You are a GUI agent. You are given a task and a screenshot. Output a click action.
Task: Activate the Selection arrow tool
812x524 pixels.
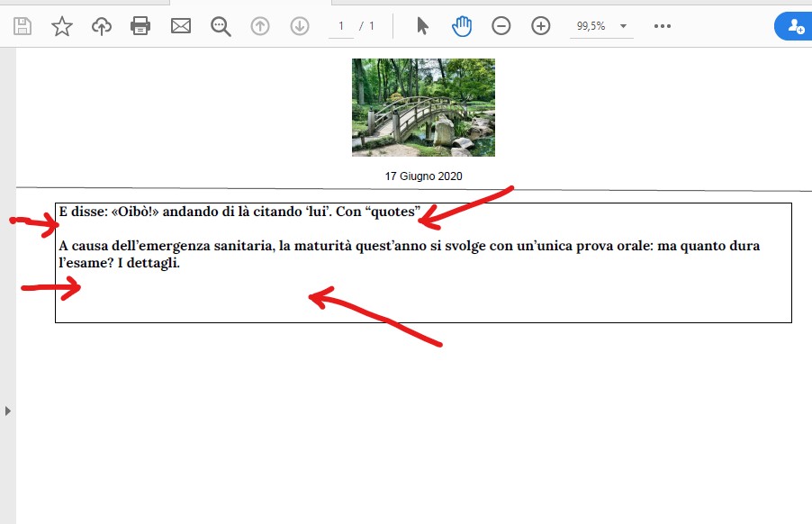point(422,26)
